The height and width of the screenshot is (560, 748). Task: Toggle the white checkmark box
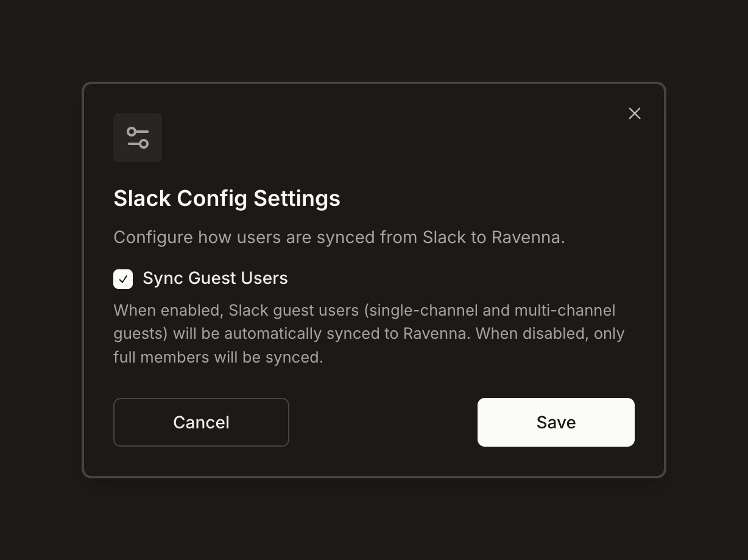123,279
